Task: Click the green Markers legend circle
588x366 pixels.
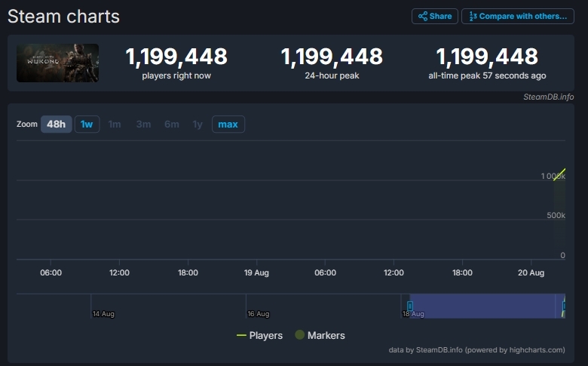Action: (299, 335)
